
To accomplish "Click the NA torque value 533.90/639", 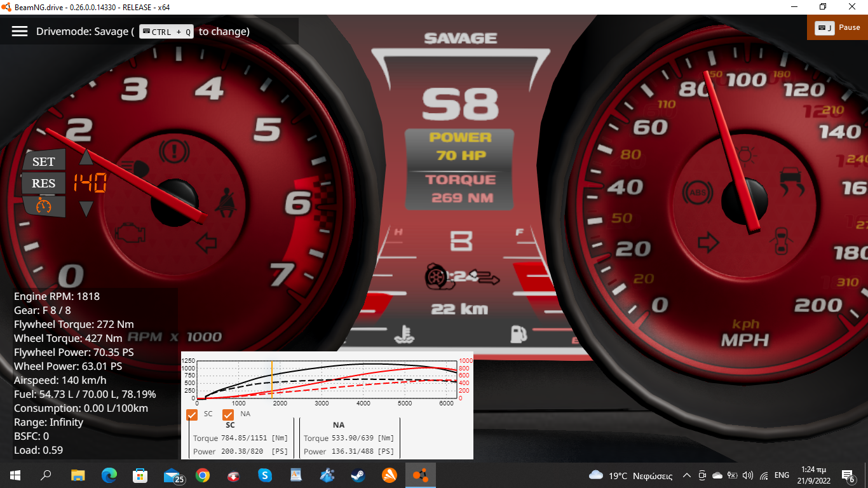I will 353,438.
